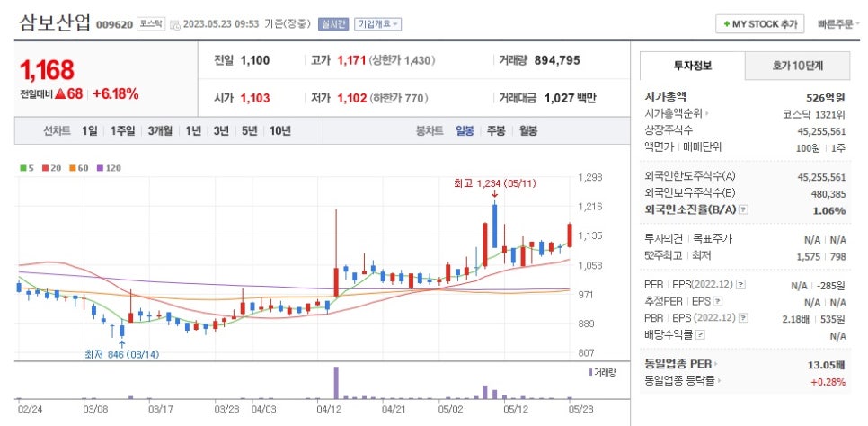Click help icon next to 외국인소진율(B/A)
Screen dimensions: 868x426
pyautogui.click(x=744, y=210)
